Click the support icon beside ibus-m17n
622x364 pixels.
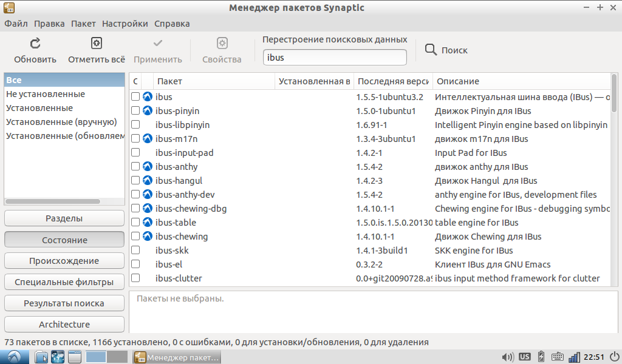click(x=148, y=139)
